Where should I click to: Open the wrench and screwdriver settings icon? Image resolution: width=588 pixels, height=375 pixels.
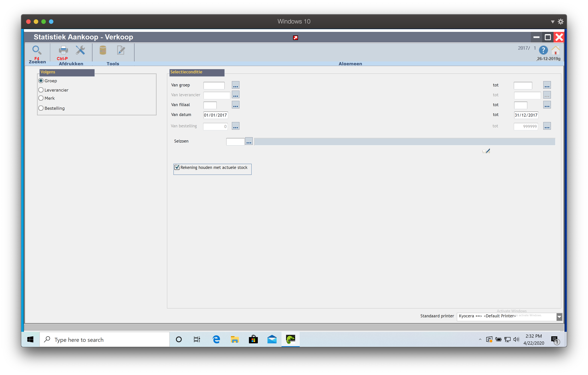[x=80, y=50]
